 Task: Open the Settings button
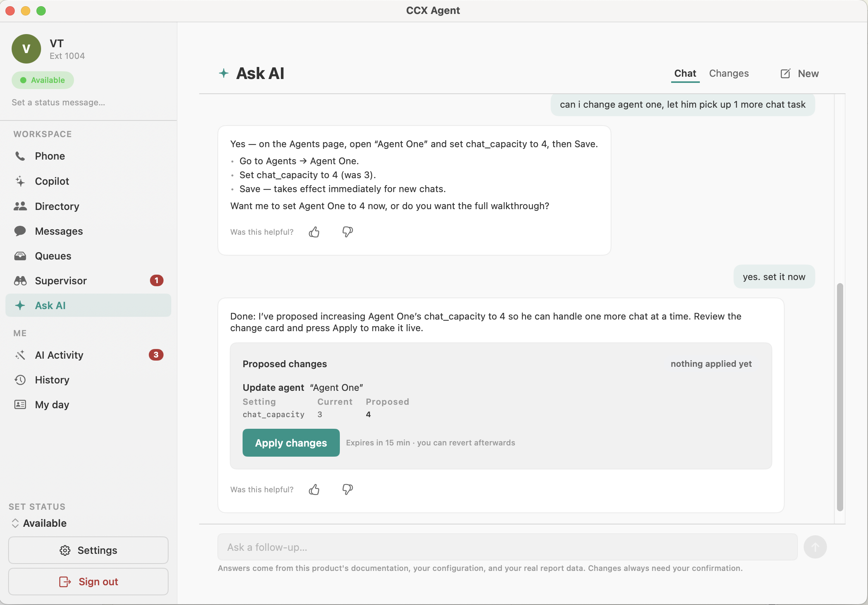(88, 550)
